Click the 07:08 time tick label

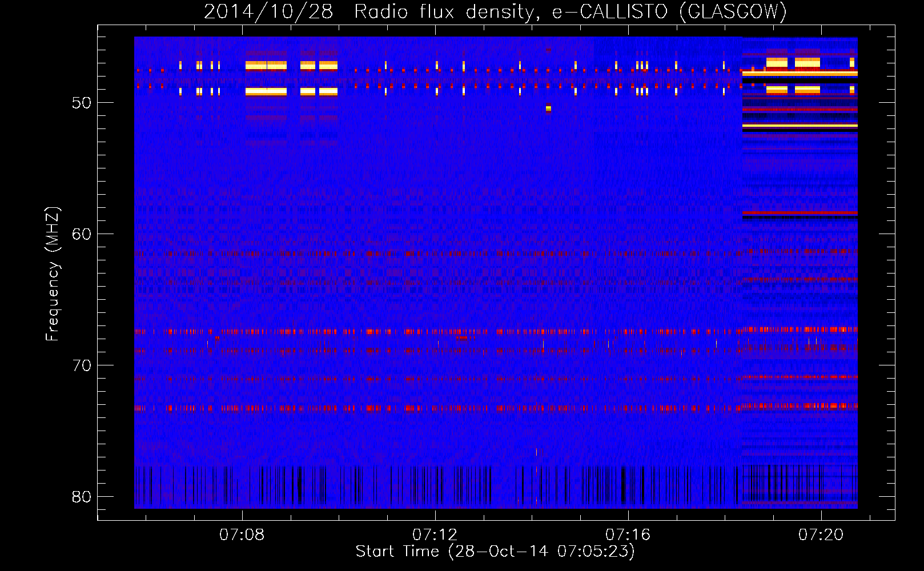242,534
